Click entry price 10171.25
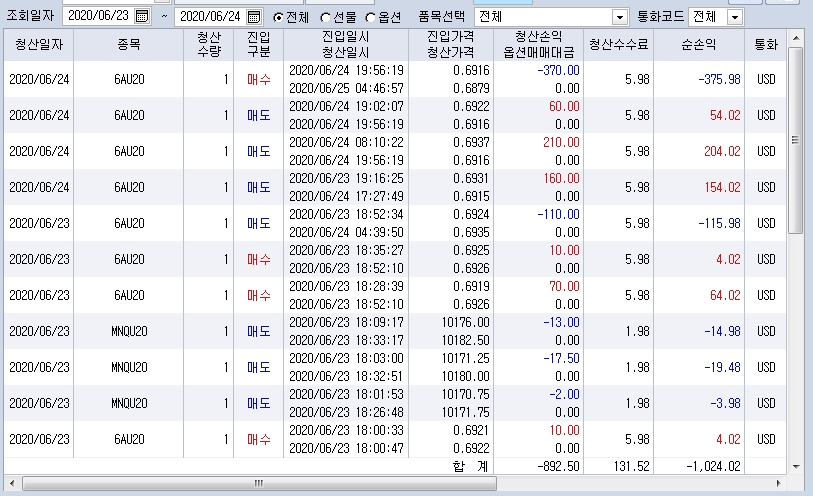 point(465,359)
